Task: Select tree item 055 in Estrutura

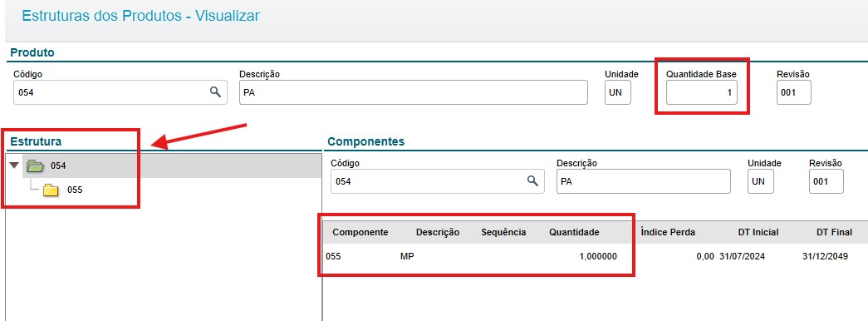Action: click(75, 190)
